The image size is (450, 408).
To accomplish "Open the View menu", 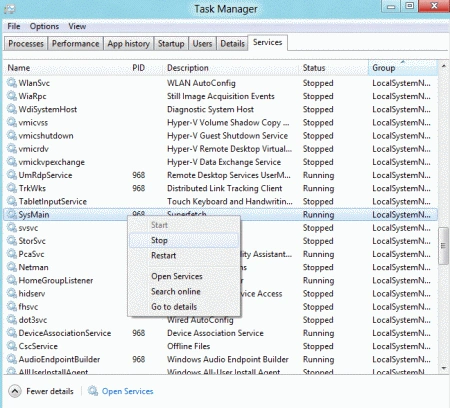I will point(77,26).
